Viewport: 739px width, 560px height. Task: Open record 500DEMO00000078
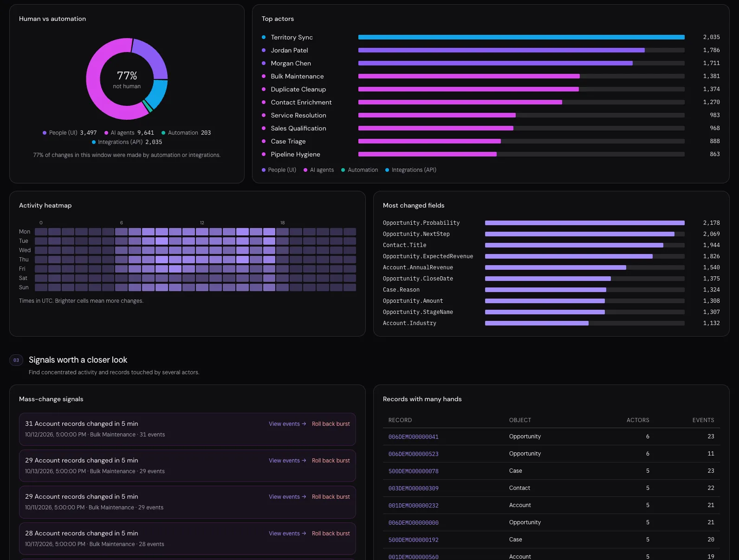tap(413, 471)
